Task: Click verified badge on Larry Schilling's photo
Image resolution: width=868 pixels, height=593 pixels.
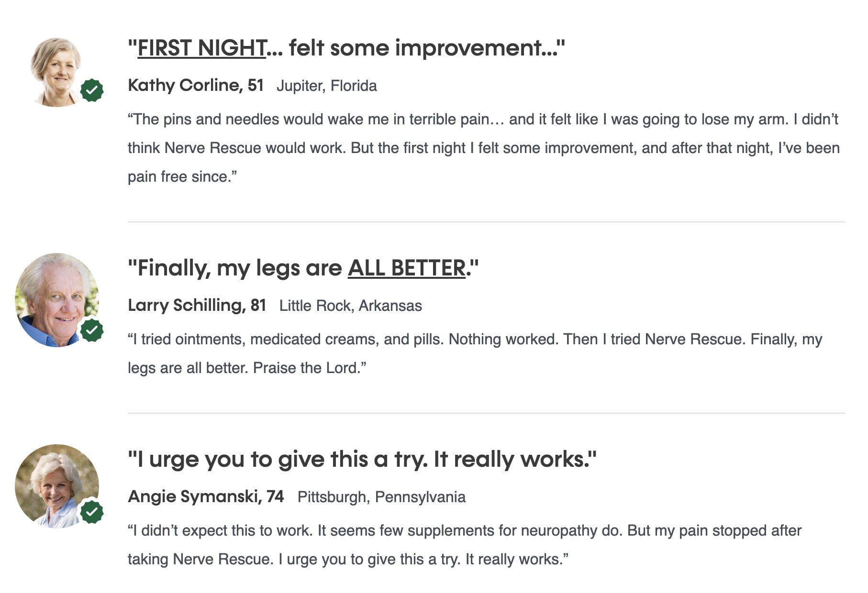Action: (x=92, y=330)
